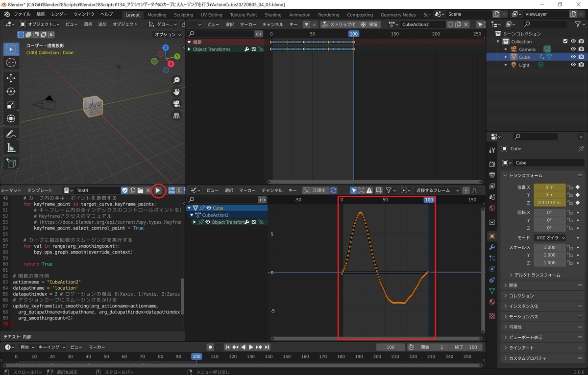Click the CubeAction2 action name field
This screenshot has width=588, height=375.
tap(423, 24)
